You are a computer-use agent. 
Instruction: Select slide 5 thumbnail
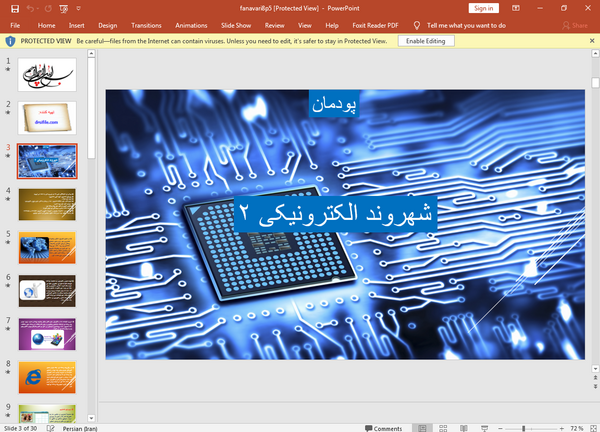[x=47, y=248]
